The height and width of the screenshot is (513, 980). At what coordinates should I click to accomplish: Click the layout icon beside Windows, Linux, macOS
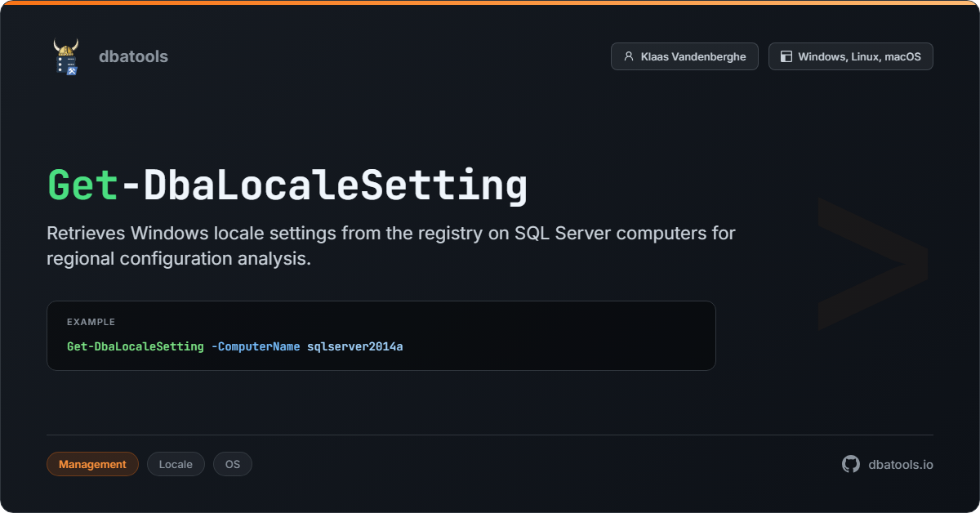[786, 56]
